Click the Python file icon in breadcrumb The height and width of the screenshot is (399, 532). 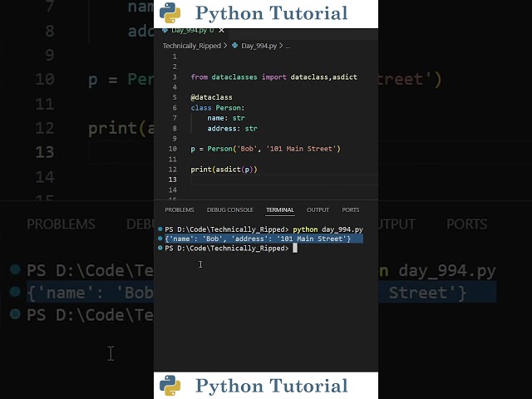[x=234, y=46]
